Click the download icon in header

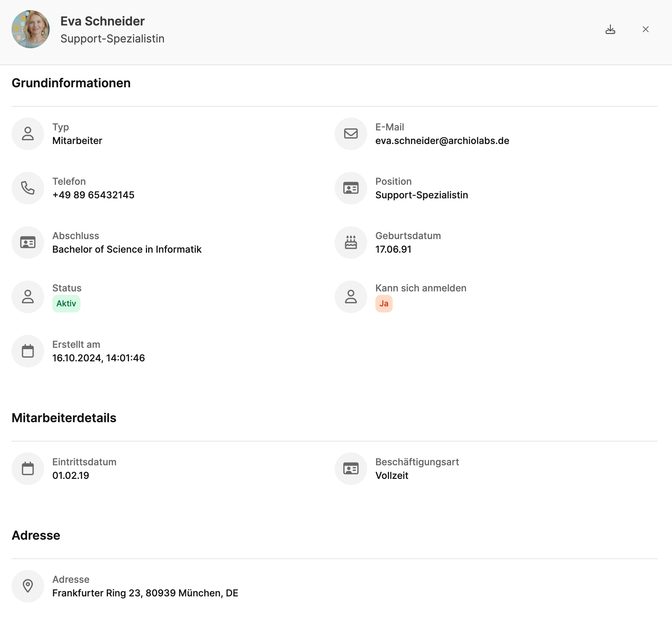pos(610,30)
